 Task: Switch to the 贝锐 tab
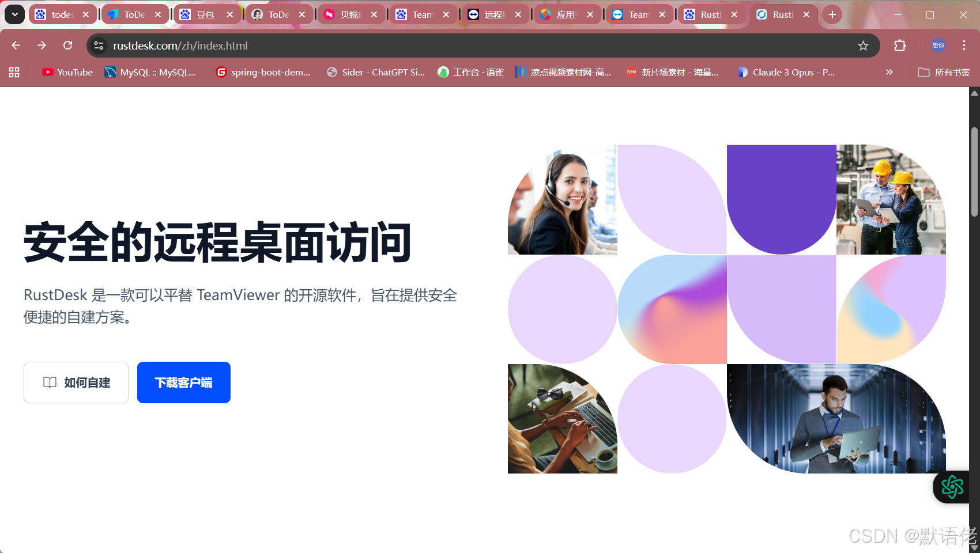(x=350, y=14)
